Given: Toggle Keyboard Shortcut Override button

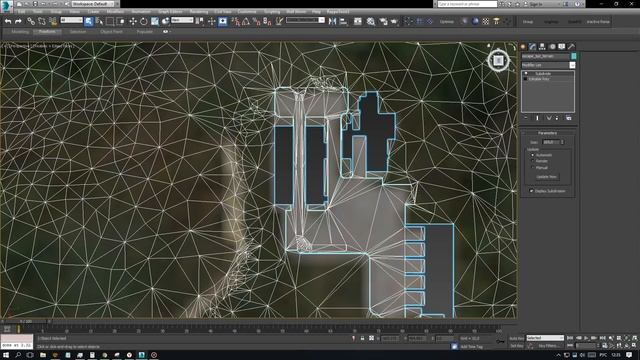Looking at the screenshot, I should pos(223,21).
